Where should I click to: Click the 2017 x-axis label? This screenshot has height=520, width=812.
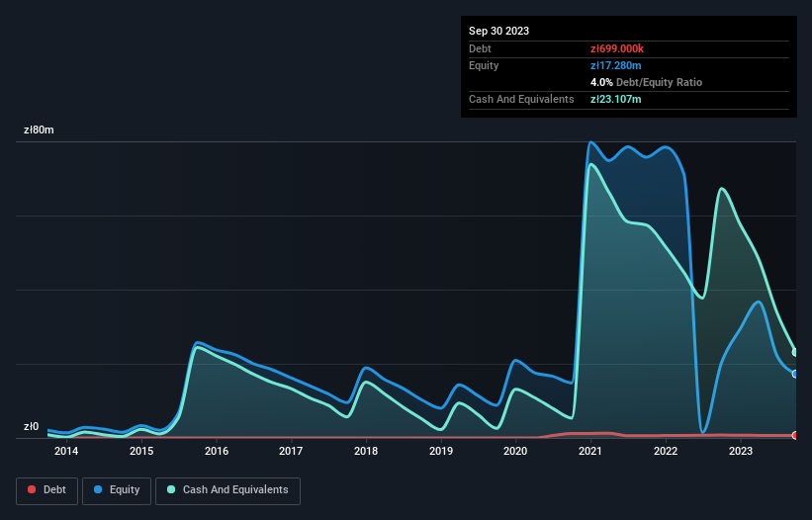click(x=291, y=451)
